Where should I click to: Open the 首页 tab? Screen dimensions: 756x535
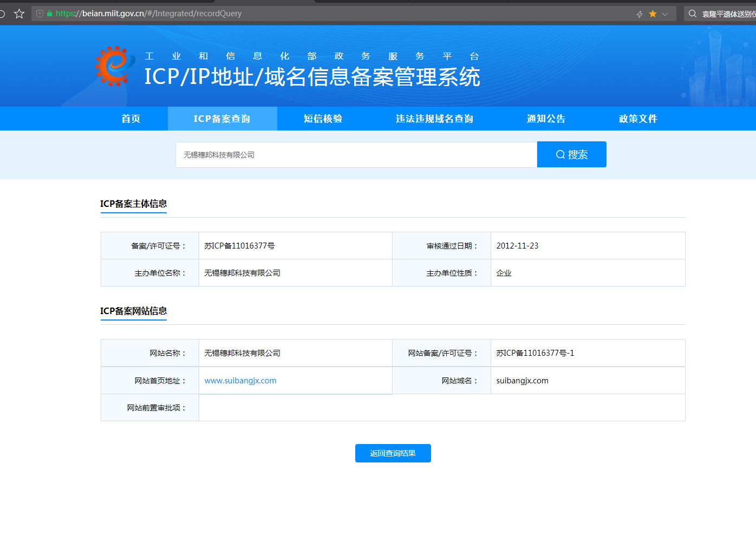click(131, 119)
